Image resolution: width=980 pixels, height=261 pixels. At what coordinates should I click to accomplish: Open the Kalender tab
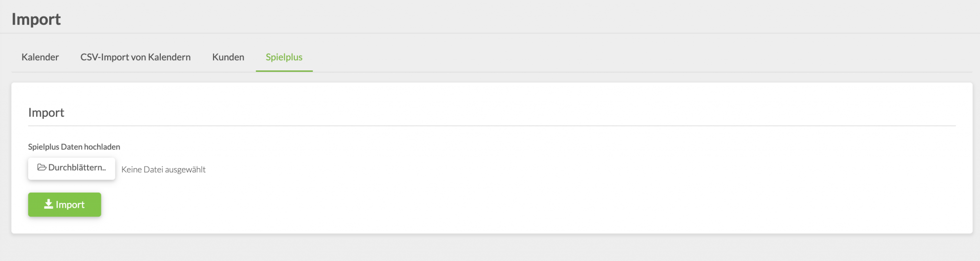(x=40, y=57)
